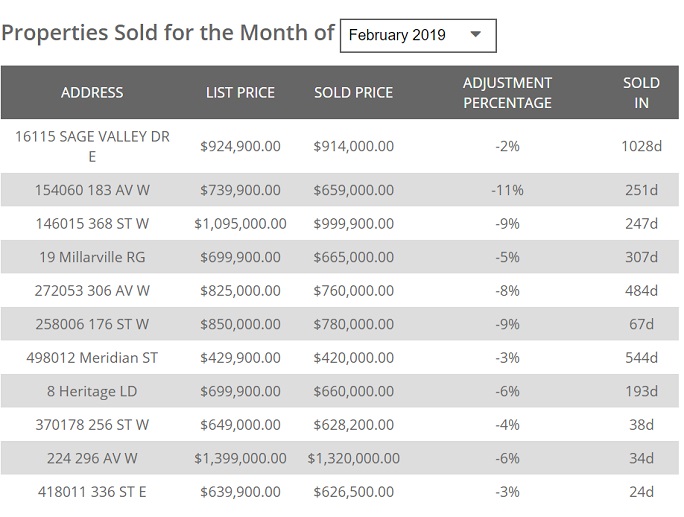Click the SOLD IN column header
This screenshot has width=684, height=517.
click(641, 92)
